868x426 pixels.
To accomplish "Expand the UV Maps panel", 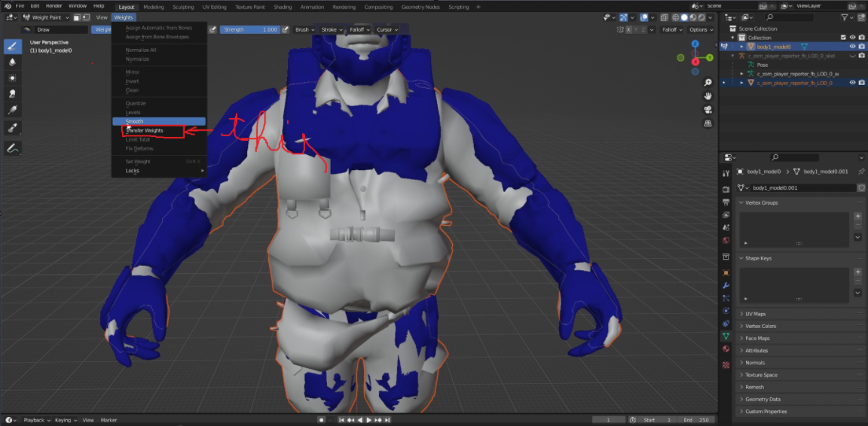I will (800, 314).
